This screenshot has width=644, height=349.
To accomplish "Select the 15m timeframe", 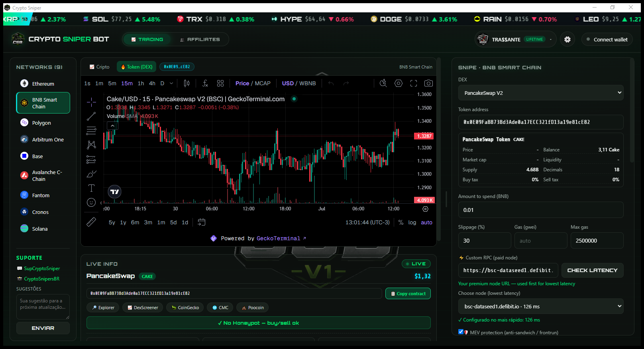I will coord(127,83).
